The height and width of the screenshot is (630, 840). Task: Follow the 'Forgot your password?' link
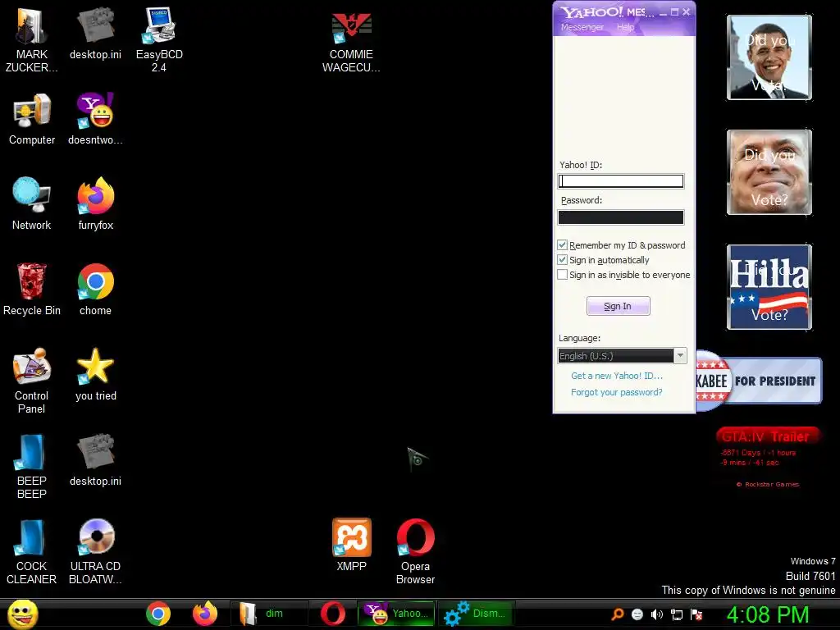pos(617,392)
